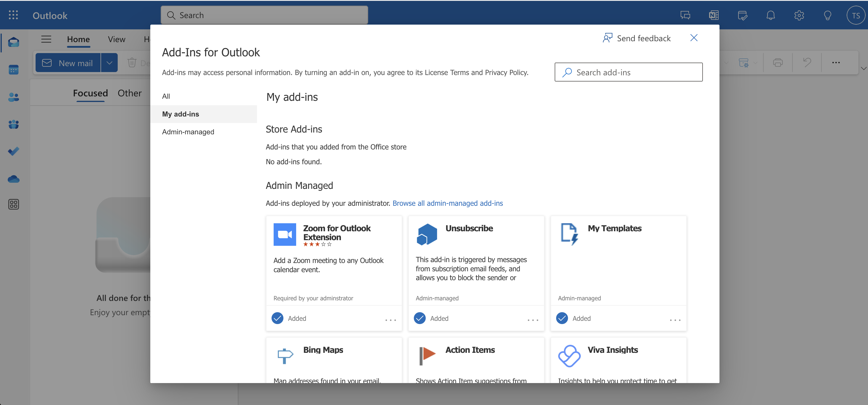This screenshot has height=405, width=868.
Task: Close the Add-Ins dialog
Action: pos(694,38)
